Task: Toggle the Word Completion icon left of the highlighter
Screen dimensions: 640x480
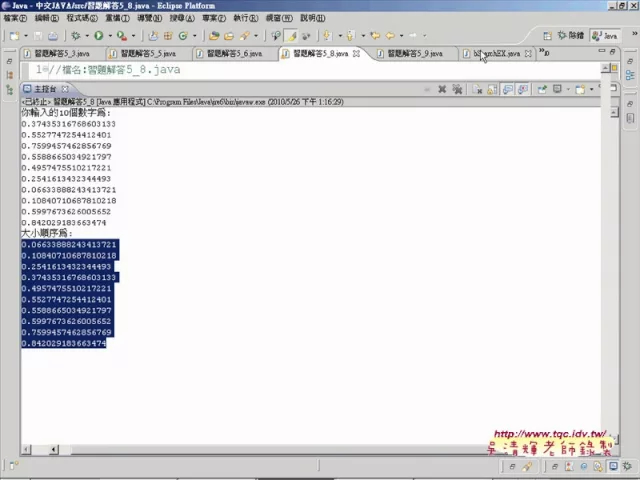Action: point(276,36)
